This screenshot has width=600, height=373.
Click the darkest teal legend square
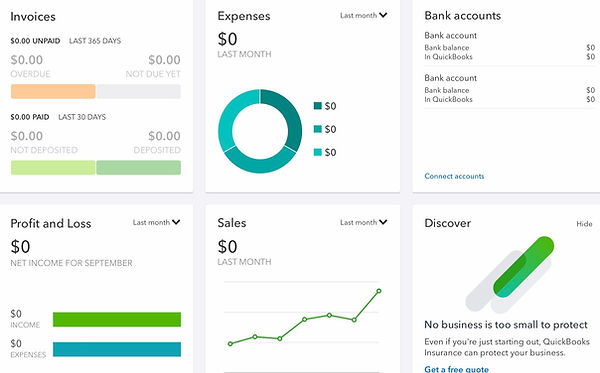318,106
